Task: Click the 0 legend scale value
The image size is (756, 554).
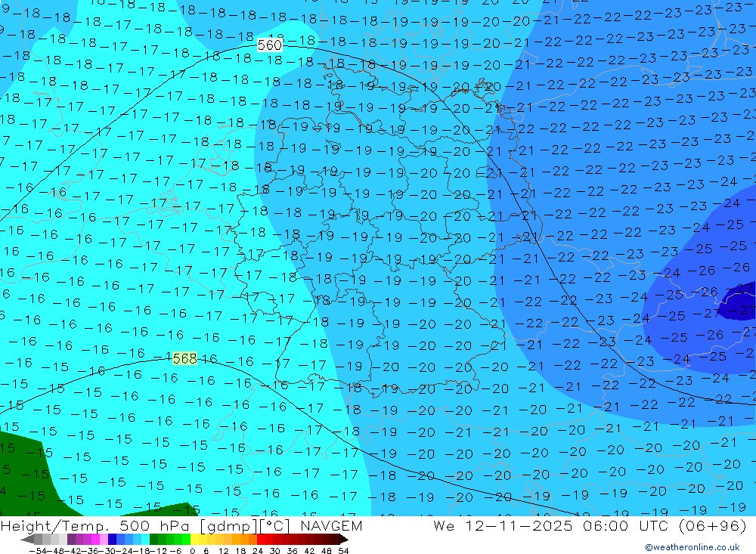Action: coord(192,551)
